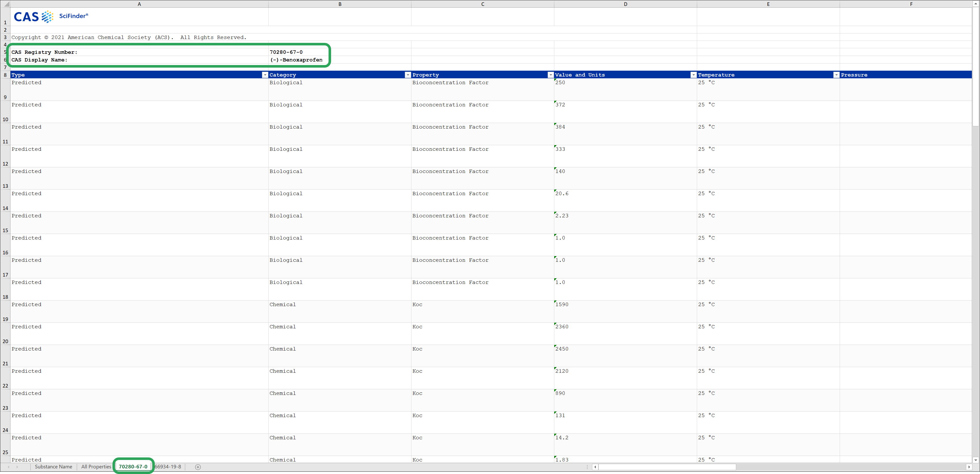Screen dimensions: 980x474
Task: Select the Predicted type cell in row 16
Action: (139, 245)
